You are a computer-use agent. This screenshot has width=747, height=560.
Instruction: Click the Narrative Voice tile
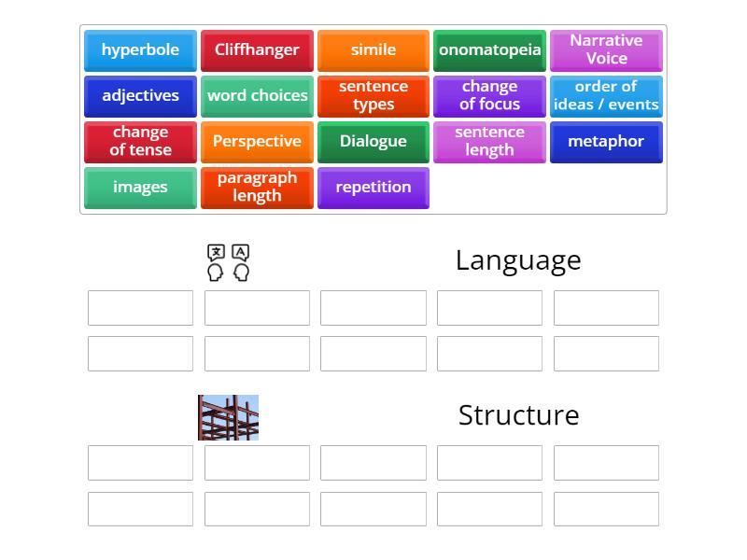(606, 50)
